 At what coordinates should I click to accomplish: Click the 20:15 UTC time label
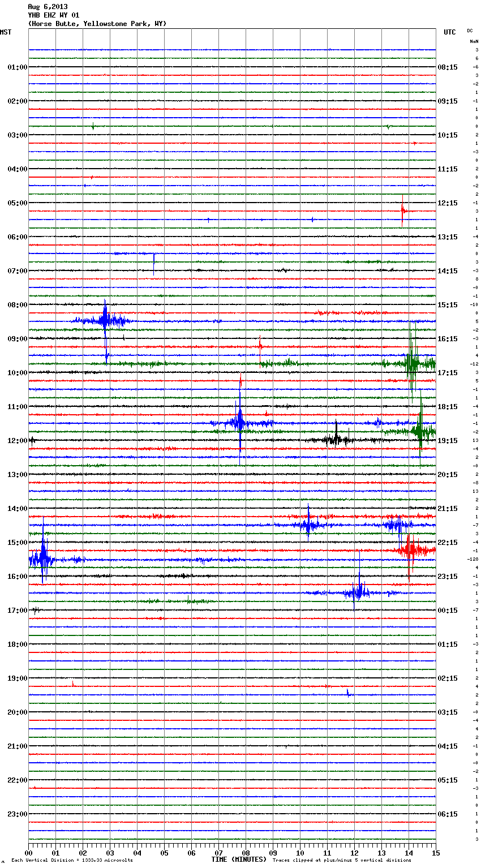pos(448,475)
